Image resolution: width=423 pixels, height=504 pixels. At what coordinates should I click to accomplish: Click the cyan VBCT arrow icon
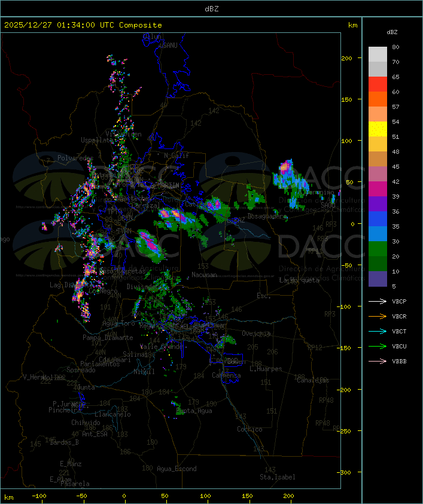[x=378, y=331]
